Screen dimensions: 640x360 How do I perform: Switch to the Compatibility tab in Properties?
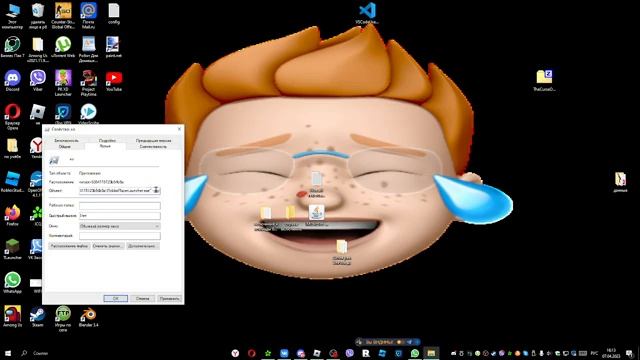(x=153, y=147)
